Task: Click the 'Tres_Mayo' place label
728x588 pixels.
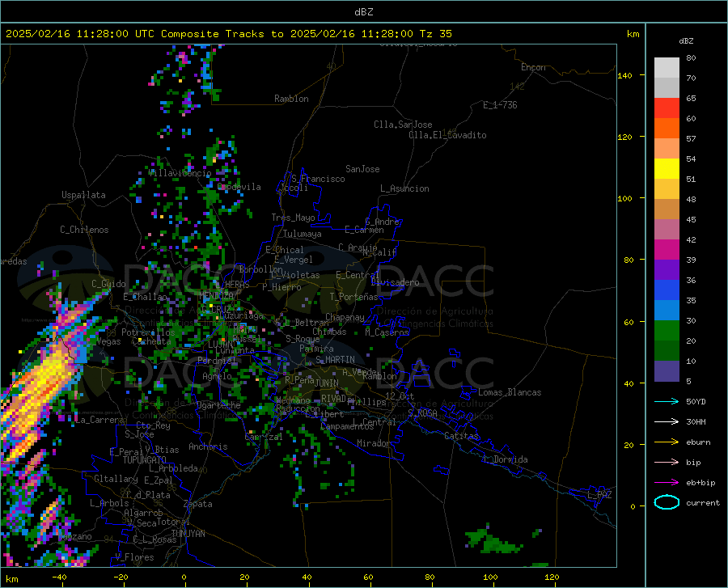Action: 293,218
